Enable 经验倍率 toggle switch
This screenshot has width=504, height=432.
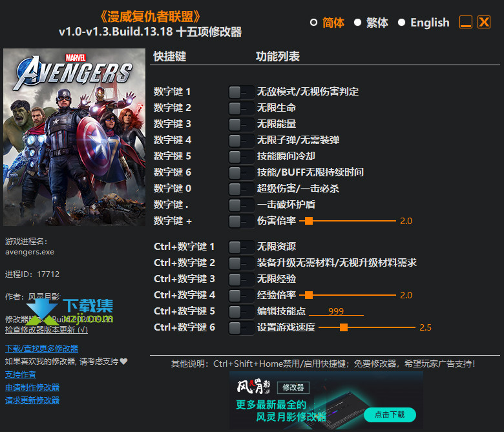click(241, 296)
